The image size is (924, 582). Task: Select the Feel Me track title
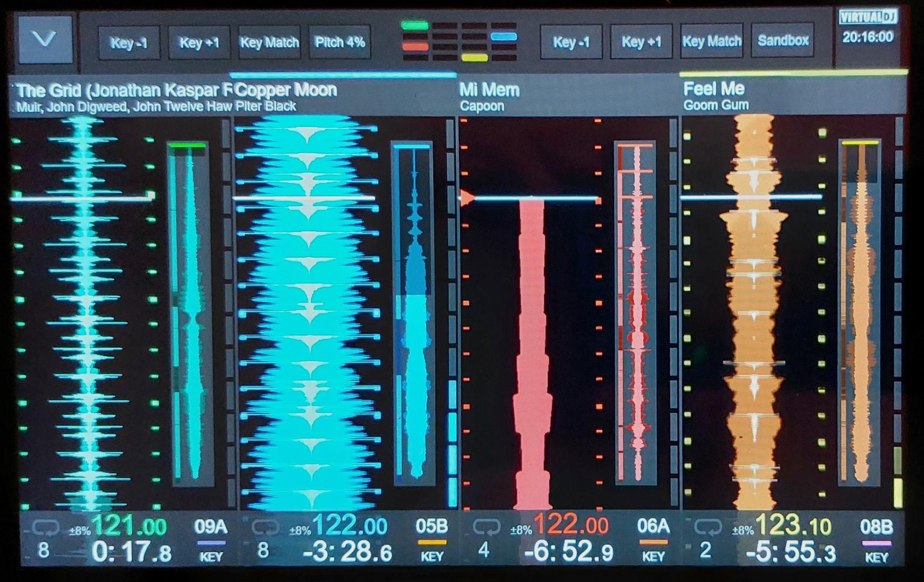(x=714, y=88)
